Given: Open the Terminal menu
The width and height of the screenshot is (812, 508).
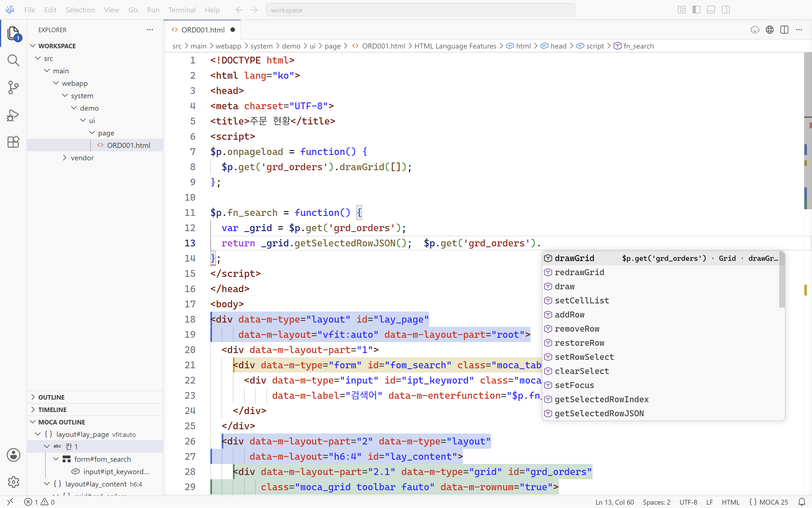Looking at the screenshot, I should pyautogui.click(x=182, y=10).
